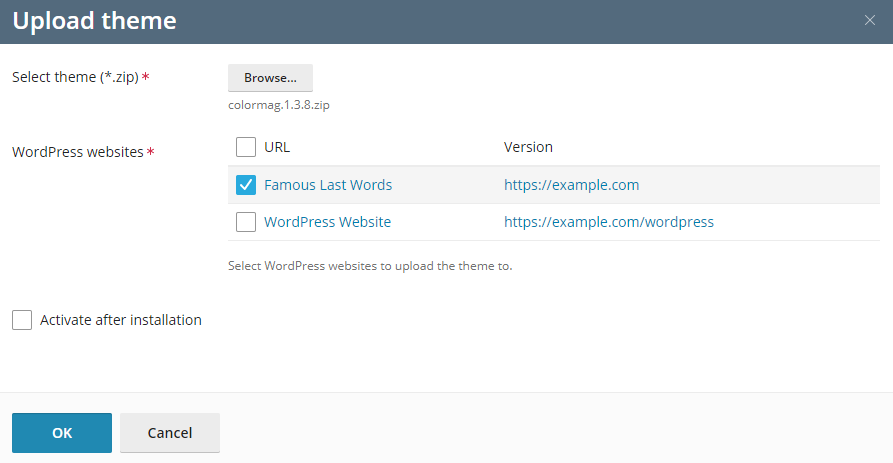Click the Upload theme dialog title

coord(94,21)
